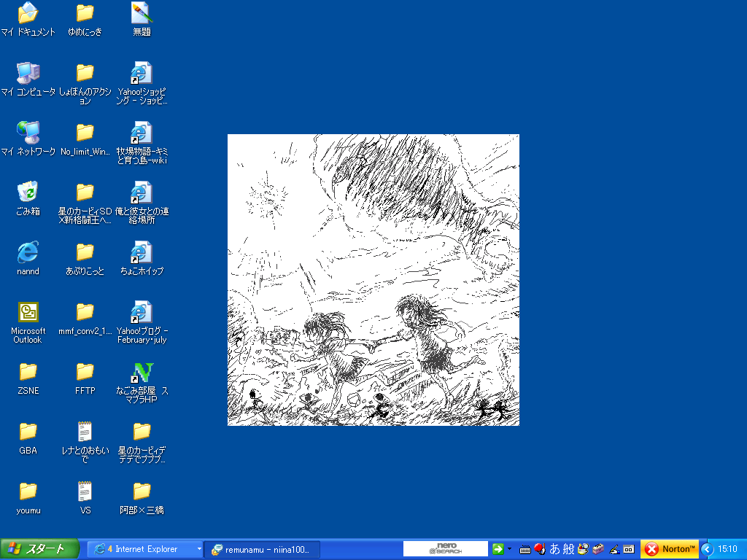Click the nannd Internet Explorer icon

coord(28,259)
